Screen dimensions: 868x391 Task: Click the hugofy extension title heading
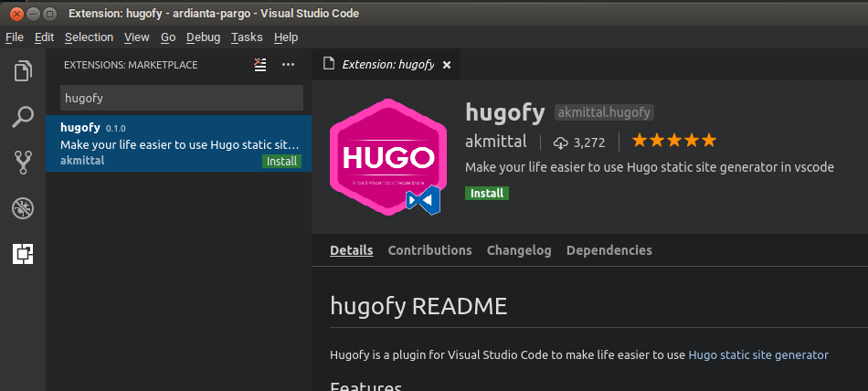click(505, 112)
